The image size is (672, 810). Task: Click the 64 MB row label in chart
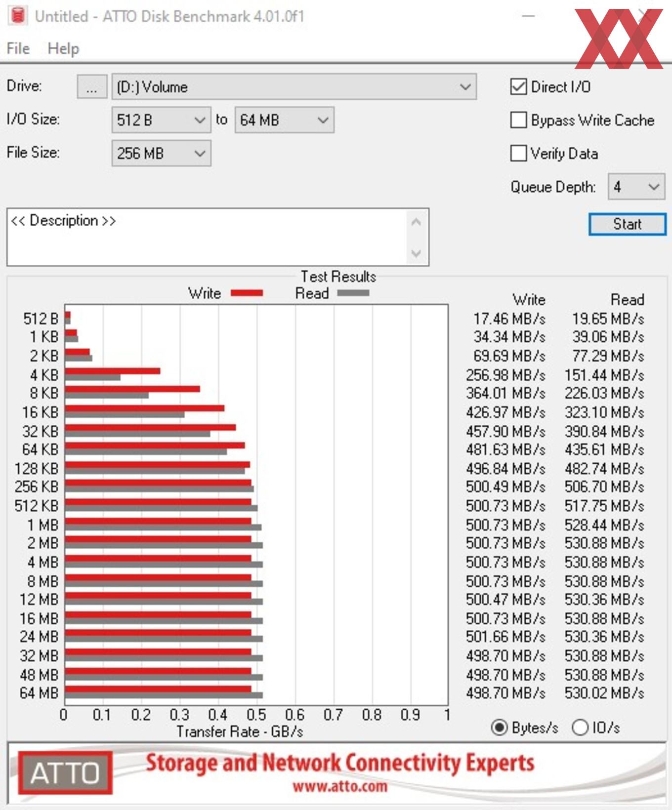39,693
